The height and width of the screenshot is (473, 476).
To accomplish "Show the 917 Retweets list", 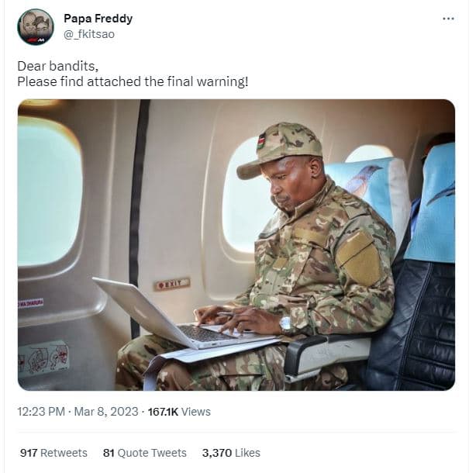I will point(53,453).
